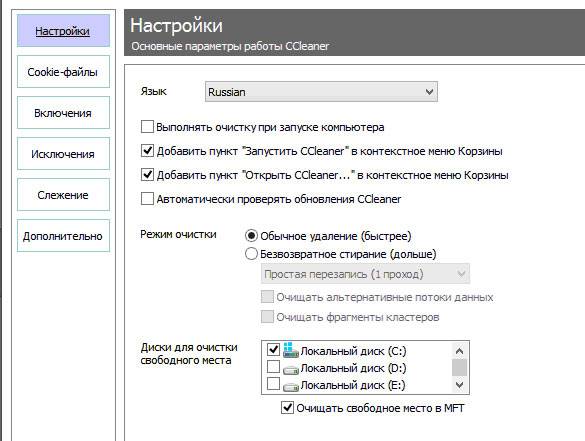The height and width of the screenshot is (441, 585).
Task: Click the drive icon for disk D:
Action: coord(291,369)
